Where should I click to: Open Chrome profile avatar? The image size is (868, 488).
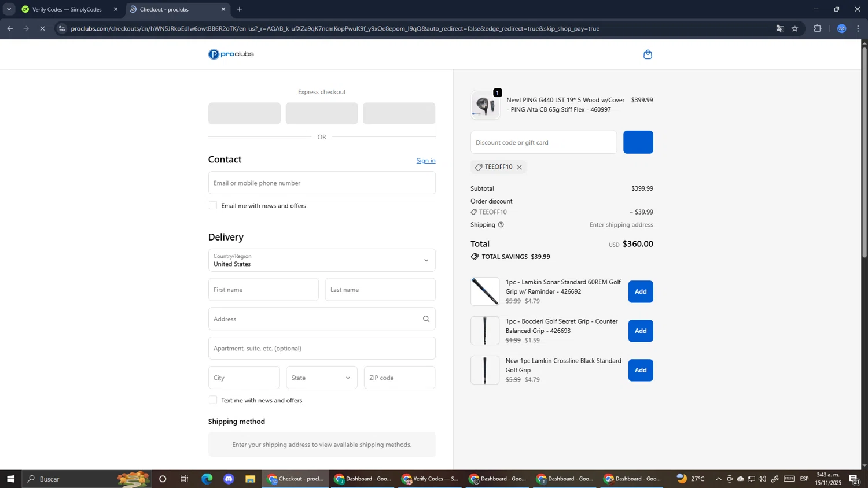coord(842,28)
